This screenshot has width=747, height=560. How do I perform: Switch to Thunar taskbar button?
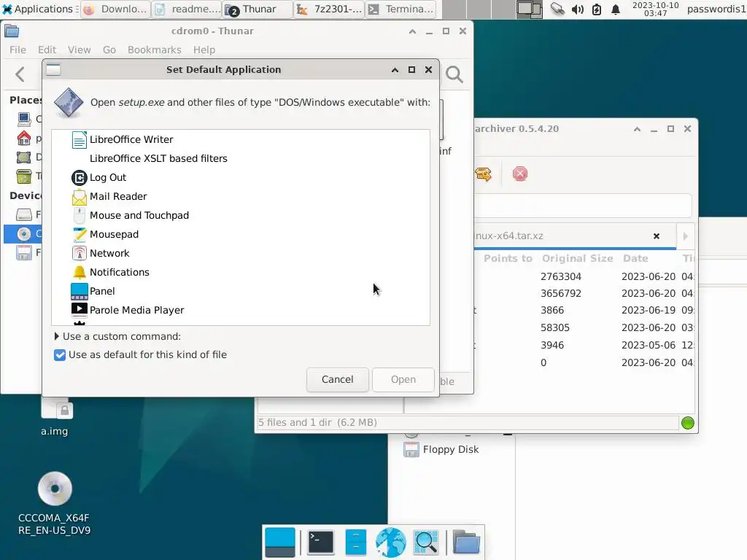click(258, 9)
